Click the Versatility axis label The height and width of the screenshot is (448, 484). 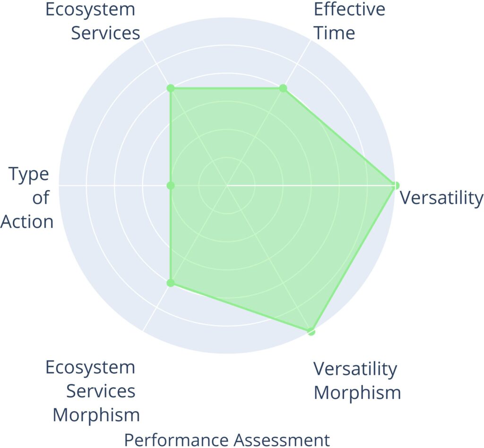point(441,198)
